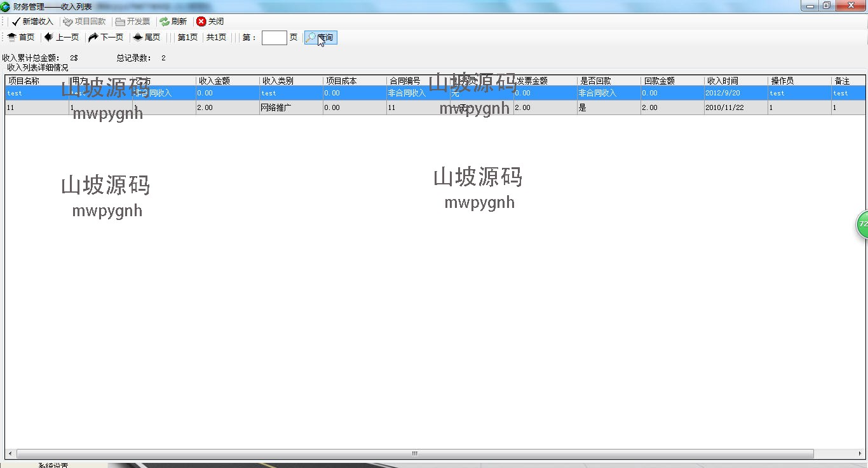Jump to the last page via 尾页
The height and width of the screenshot is (468, 868).
click(x=147, y=38)
